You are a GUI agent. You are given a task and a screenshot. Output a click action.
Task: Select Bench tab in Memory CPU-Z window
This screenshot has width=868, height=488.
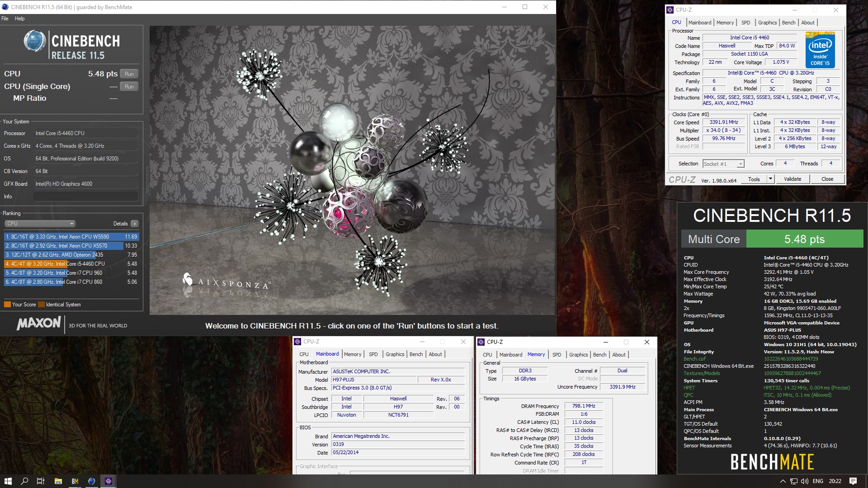(x=599, y=355)
